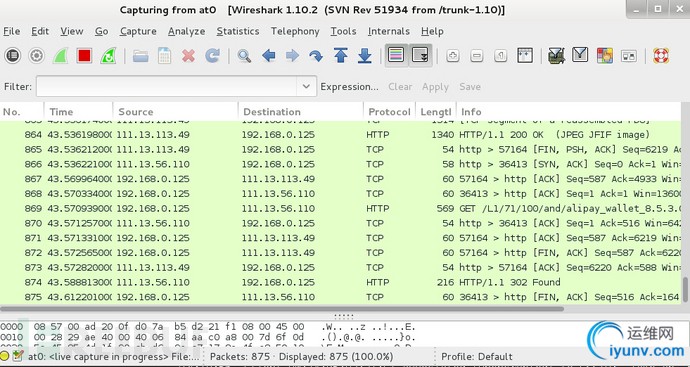Open the View menu
This screenshot has height=367, width=690.
pos(72,31)
